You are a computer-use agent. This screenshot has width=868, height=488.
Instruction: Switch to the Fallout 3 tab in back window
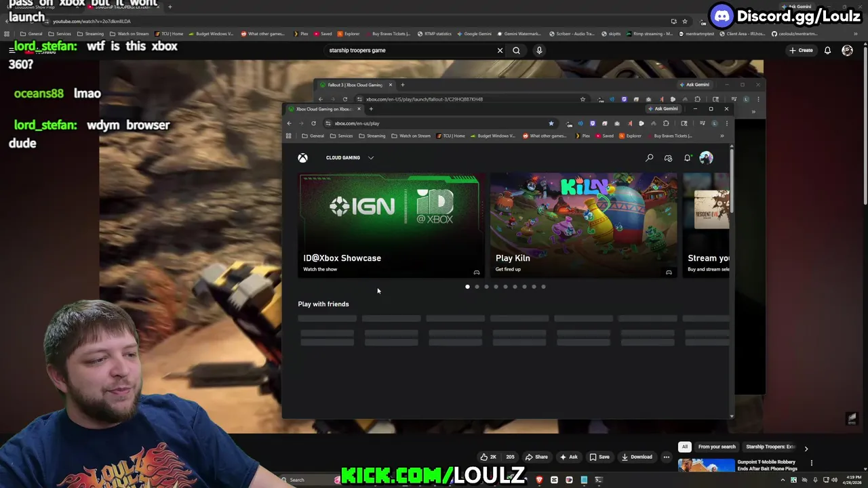[354, 85]
